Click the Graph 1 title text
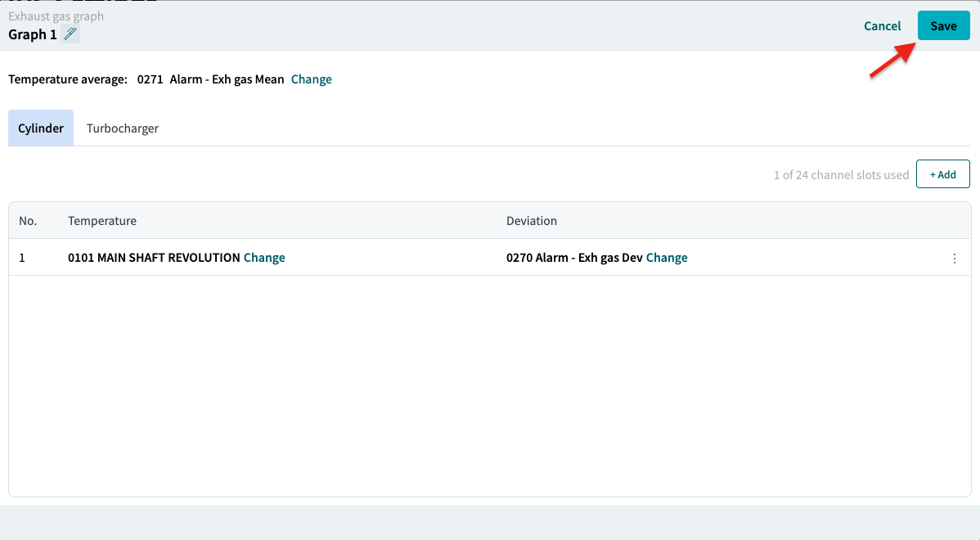980x540 pixels. click(x=33, y=34)
